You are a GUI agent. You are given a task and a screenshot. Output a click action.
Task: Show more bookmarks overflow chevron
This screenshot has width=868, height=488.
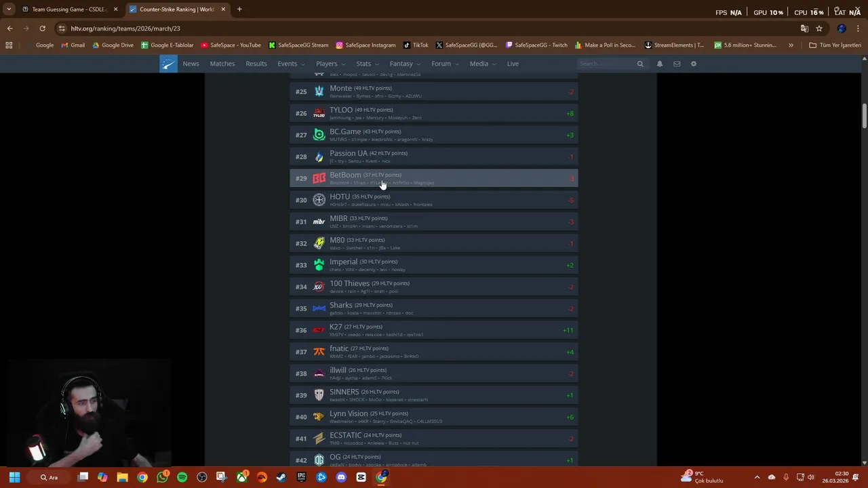(791, 45)
